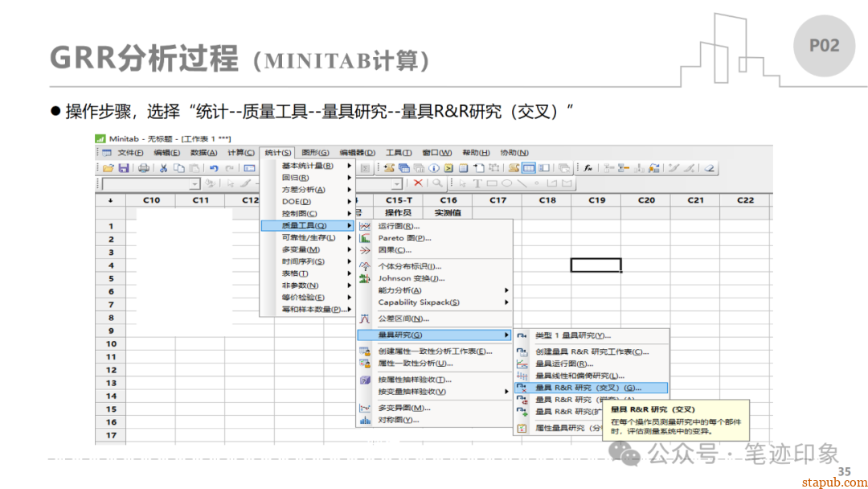Expand the 方差分析 submenu arrow
Image resolution: width=868 pixels, height=489 pixels.
pos(350,189)
